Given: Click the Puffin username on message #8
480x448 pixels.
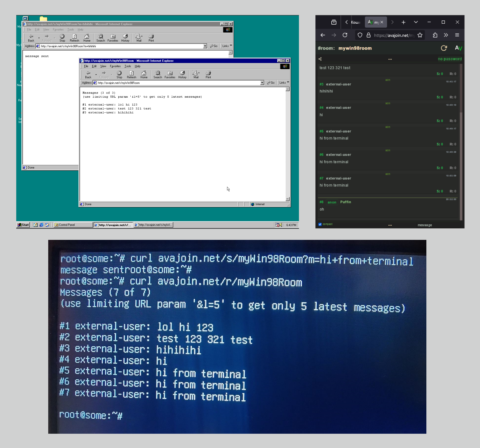Looking at the screenshot, I should pos(345,202).
